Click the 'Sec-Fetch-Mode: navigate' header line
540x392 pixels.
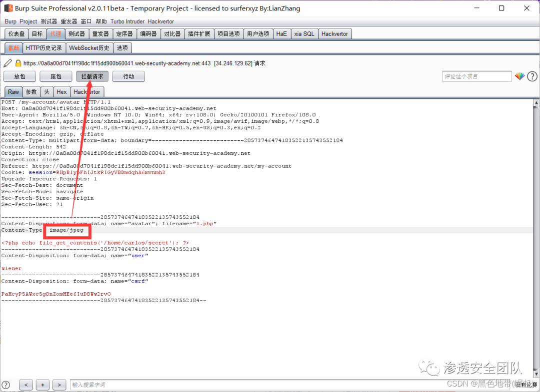[42, 192]
